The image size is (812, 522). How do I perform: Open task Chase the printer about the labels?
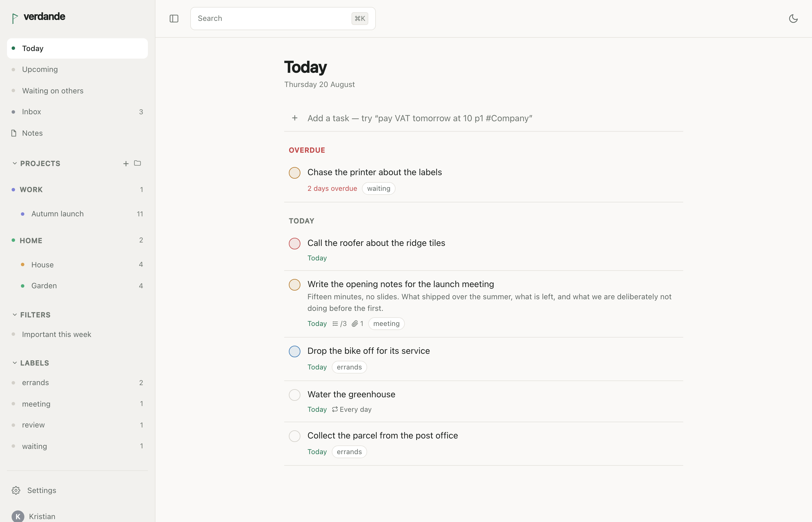(374, 172)
